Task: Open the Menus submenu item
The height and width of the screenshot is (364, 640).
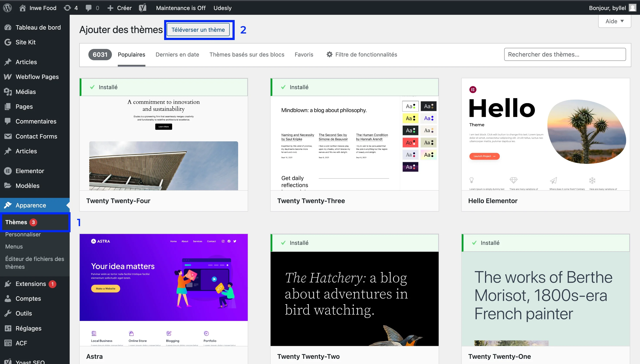Action: tap(14, 247)
